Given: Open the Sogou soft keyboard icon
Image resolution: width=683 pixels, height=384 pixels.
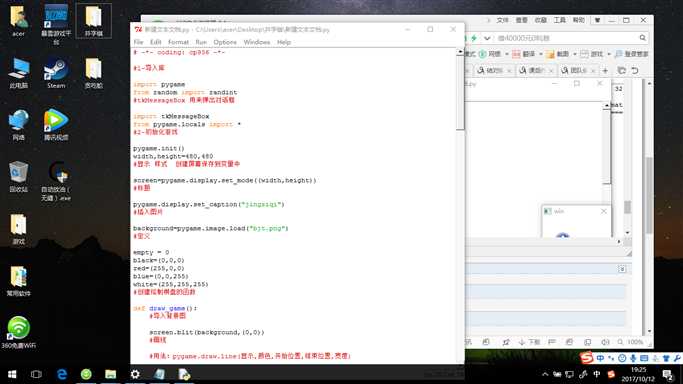Looking at the screenshot, I should pyautogui.click(x=644, y=358).
